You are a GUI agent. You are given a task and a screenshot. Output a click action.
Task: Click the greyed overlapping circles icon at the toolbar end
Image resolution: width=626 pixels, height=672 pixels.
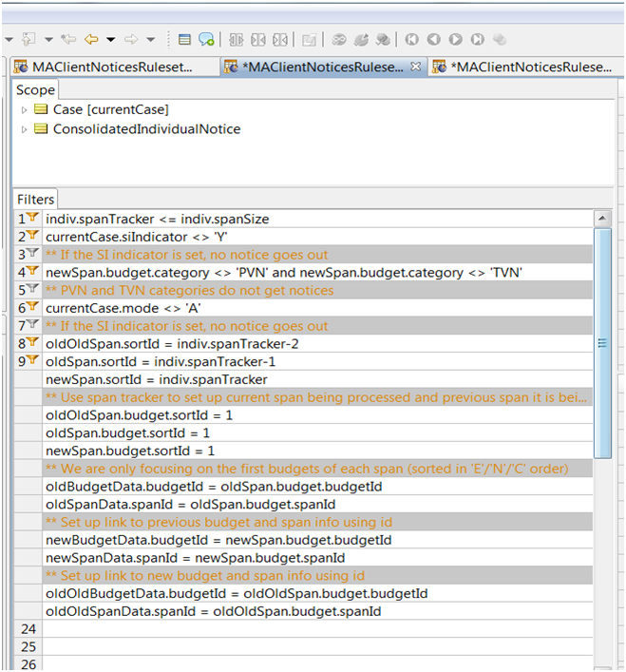500,39
